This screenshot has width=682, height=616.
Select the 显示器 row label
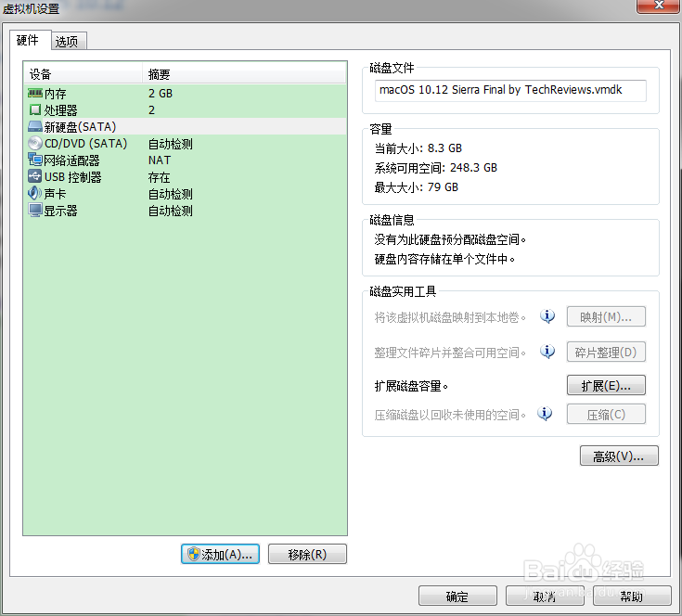[x=60, y=211]
